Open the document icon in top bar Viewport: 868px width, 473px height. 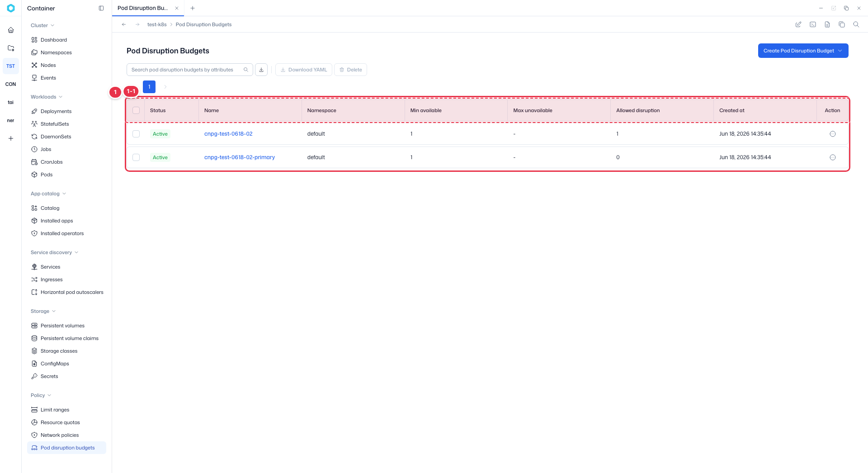(x=827, y=24)
